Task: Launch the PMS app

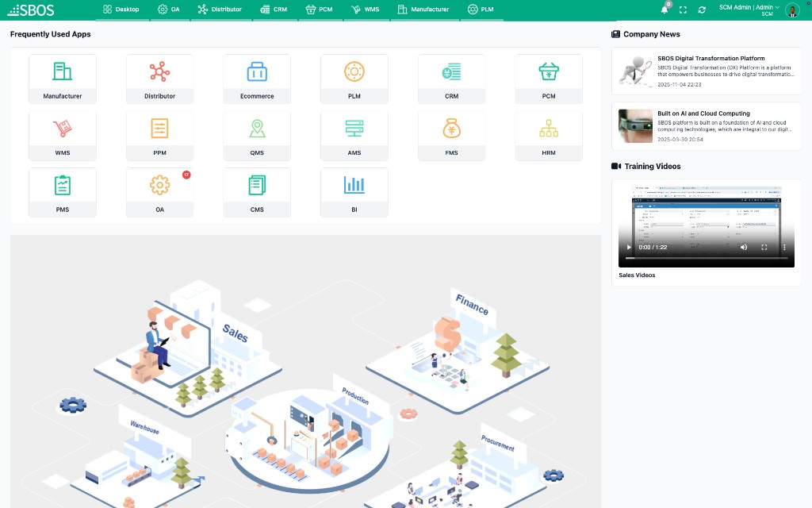Action: 62,192
